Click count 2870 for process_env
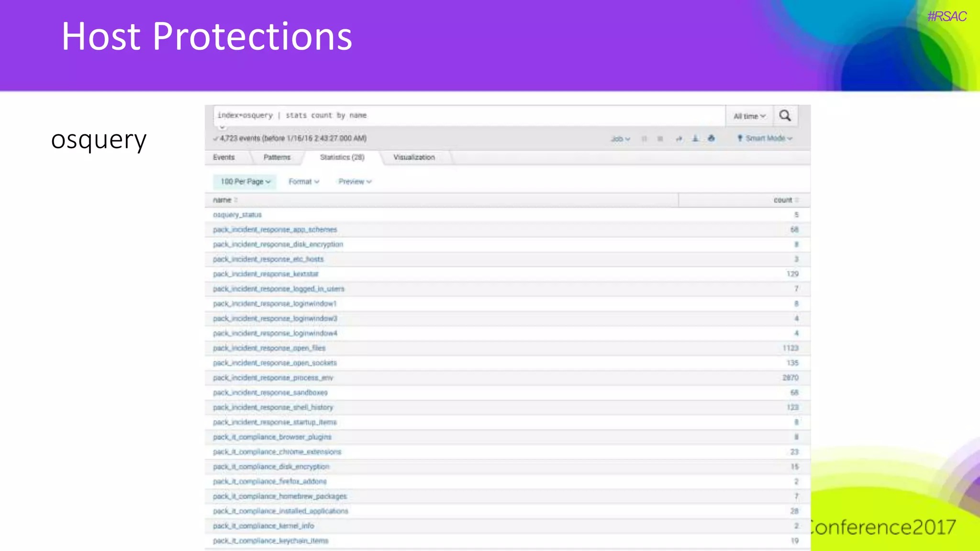 pos(791,378)
